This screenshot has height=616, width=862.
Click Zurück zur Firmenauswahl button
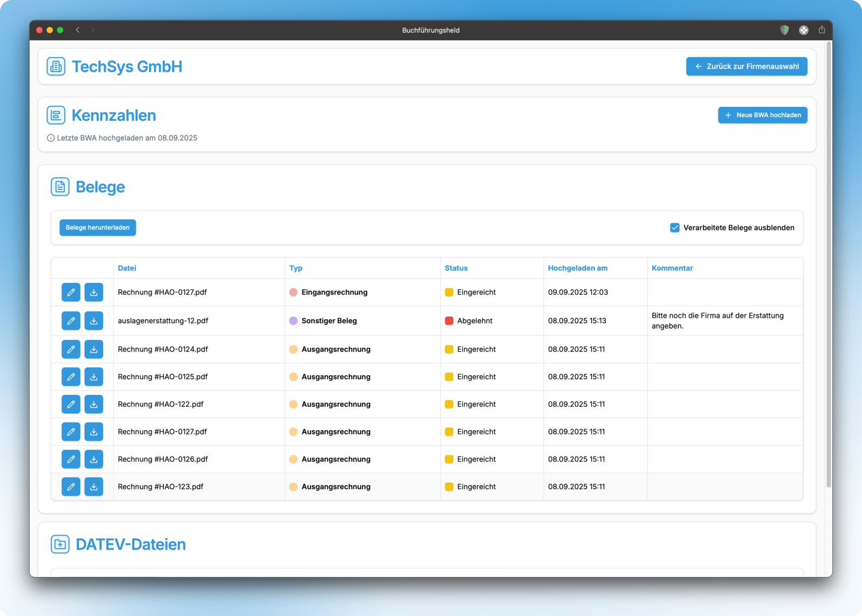[746, 66]
